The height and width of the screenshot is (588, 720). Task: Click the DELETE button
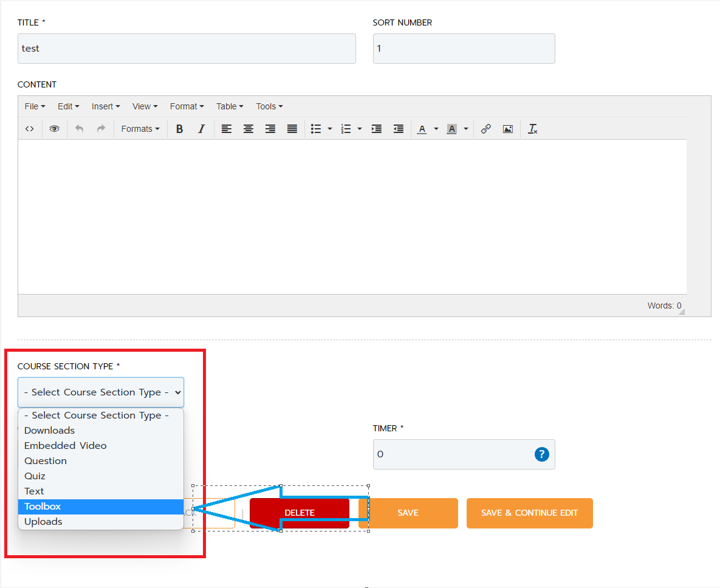pos(299,513)
